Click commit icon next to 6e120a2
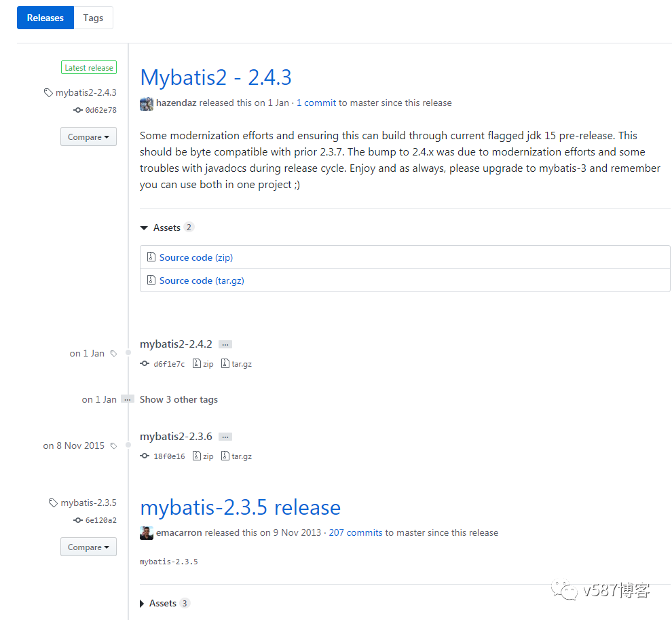This screenshot has height=620, width=672. click(78, 520)
